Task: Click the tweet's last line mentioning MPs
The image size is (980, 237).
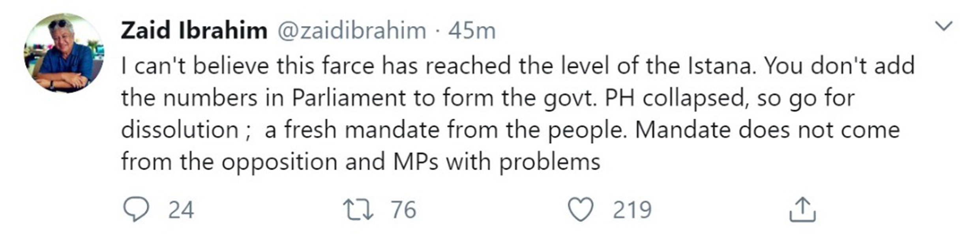Action: [360, 162]
